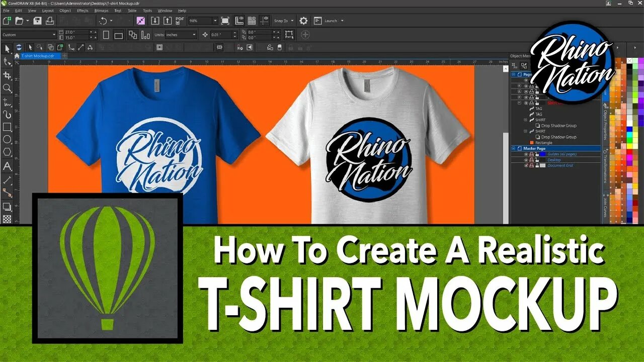Toggle visibility eye of Guides layer
The image size is (644, 362).
(x=527, y=154)
